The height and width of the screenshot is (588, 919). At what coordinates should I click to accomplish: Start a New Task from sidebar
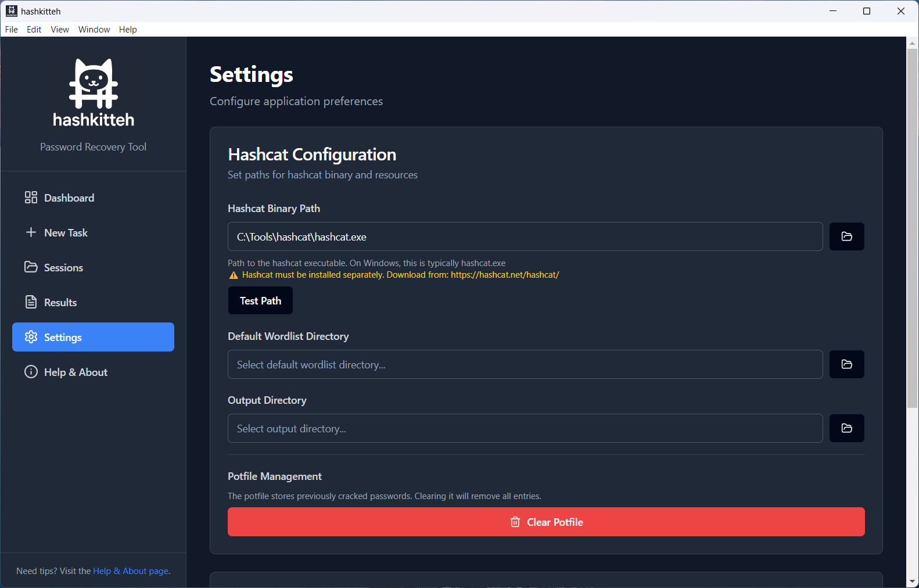point(93,232)
